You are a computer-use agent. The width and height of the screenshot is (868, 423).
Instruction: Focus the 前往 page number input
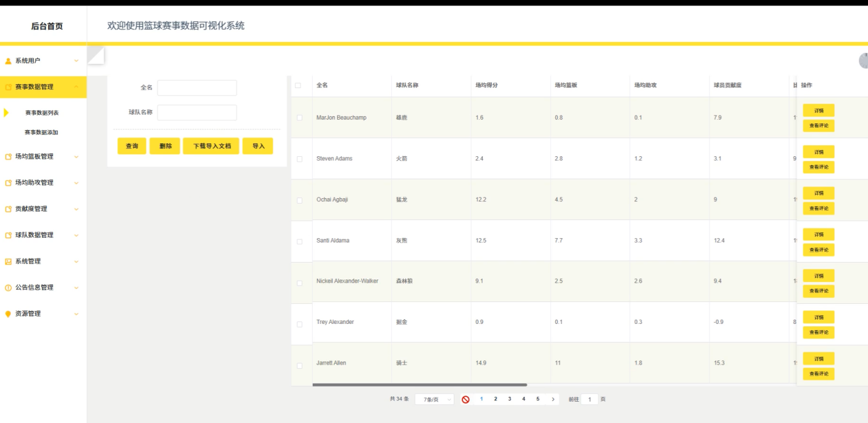589,399
